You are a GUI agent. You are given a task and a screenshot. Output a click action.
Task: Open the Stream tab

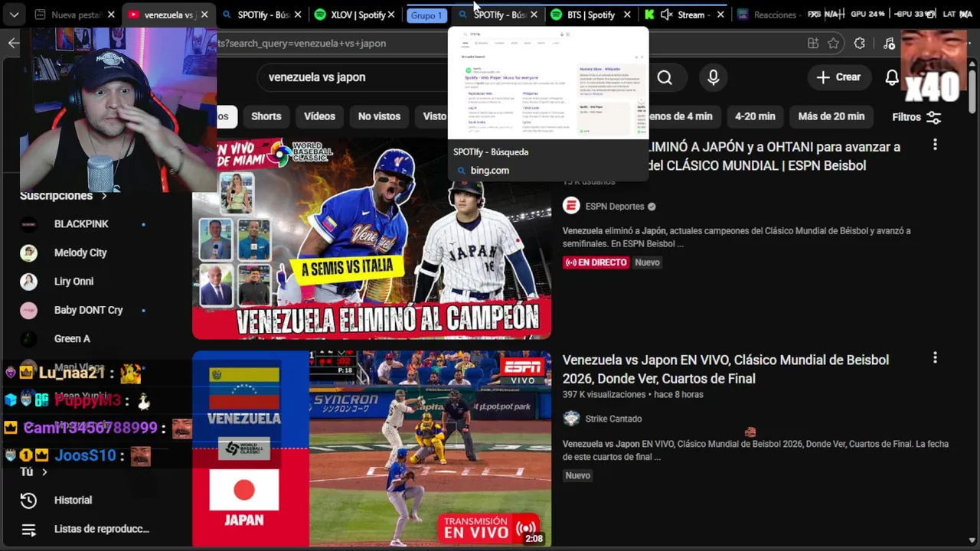[684, 15]
